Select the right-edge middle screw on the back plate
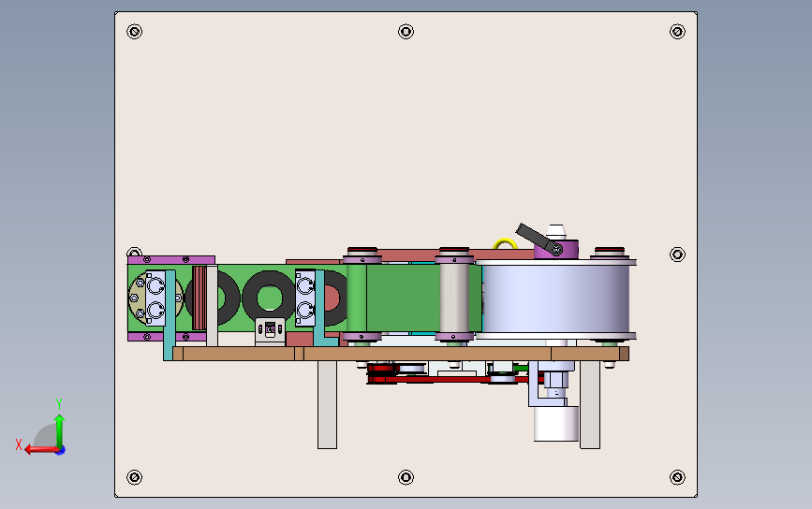The height and width of the screenshot is (509, 812). point(677,254)
